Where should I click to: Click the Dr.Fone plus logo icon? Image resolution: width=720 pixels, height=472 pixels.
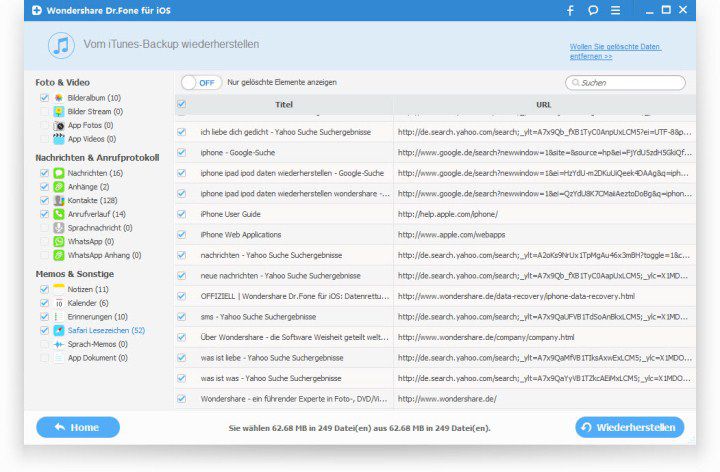click(x=37, y=10)
